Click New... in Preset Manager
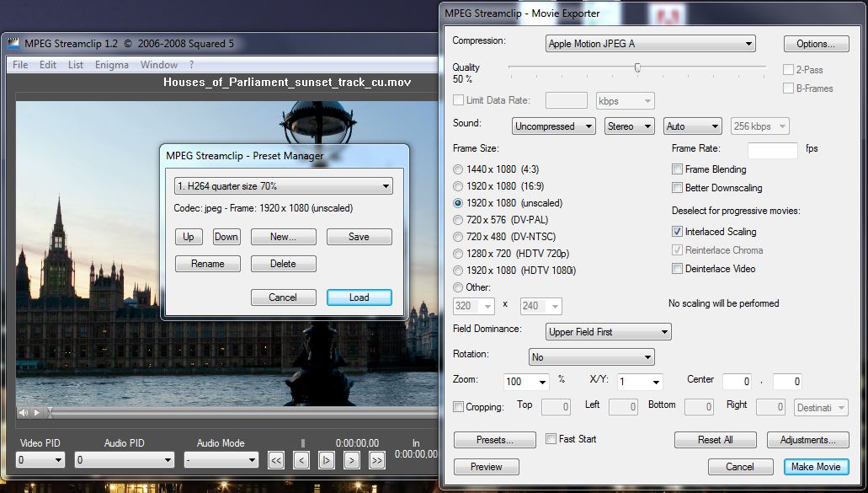This screenshot has height=493, width=868. coord(284,237)
